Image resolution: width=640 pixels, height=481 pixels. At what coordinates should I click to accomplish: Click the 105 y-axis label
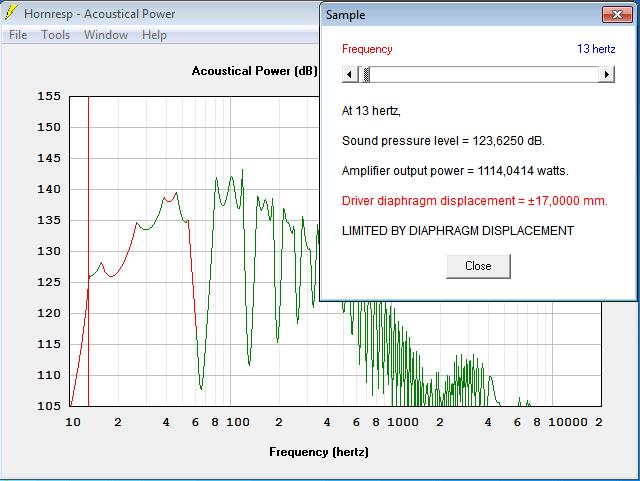pos(49,406)
